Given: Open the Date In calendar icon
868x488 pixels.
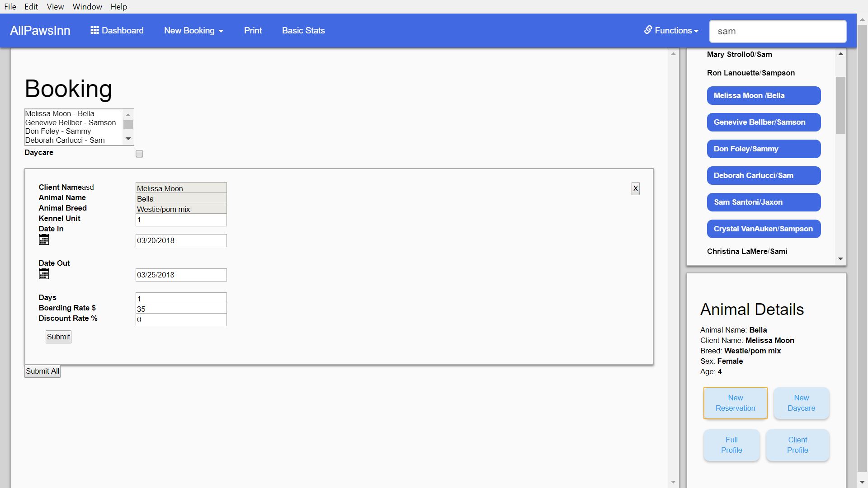Looking at the screenshot, I should click(44, 240).
